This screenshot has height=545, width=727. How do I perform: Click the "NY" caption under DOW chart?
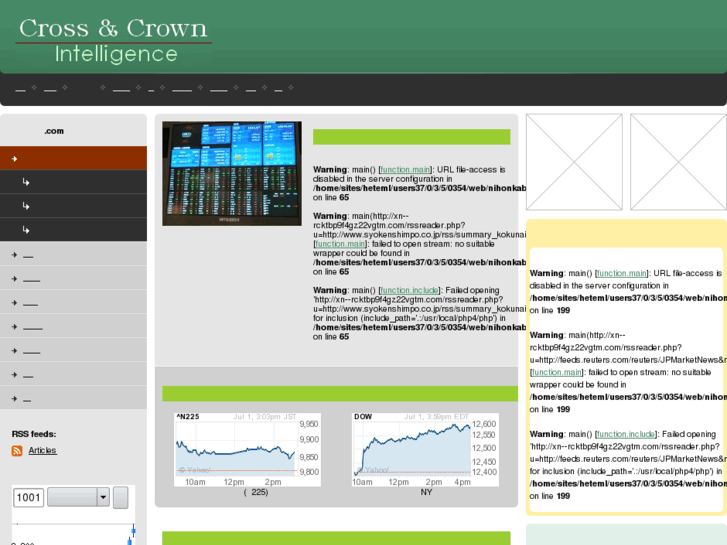pyautogui.click(x=426, y=492)
